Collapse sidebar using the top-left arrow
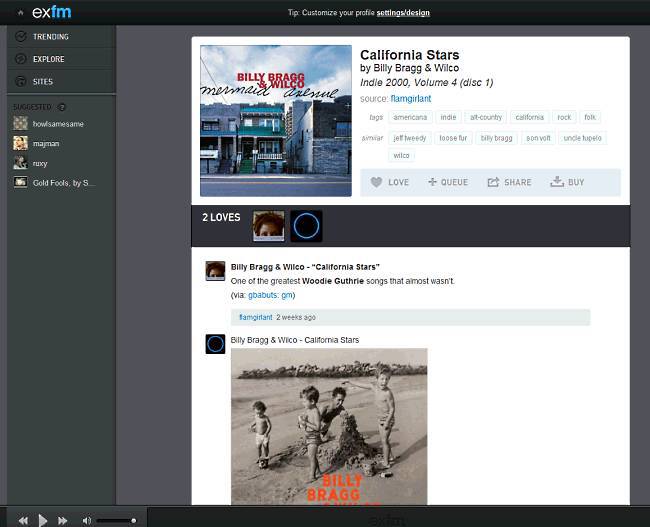Viewport: 650px width, 527px height. (x=20, y=13)
